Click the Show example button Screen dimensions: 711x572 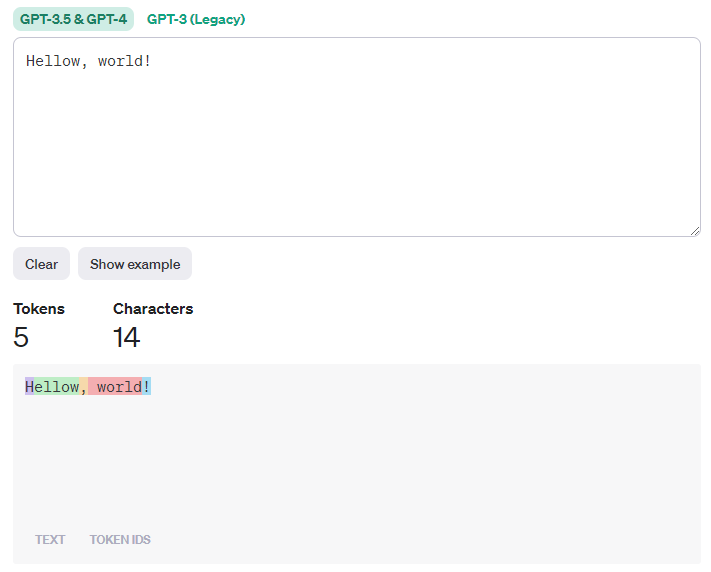coord(135,264)
